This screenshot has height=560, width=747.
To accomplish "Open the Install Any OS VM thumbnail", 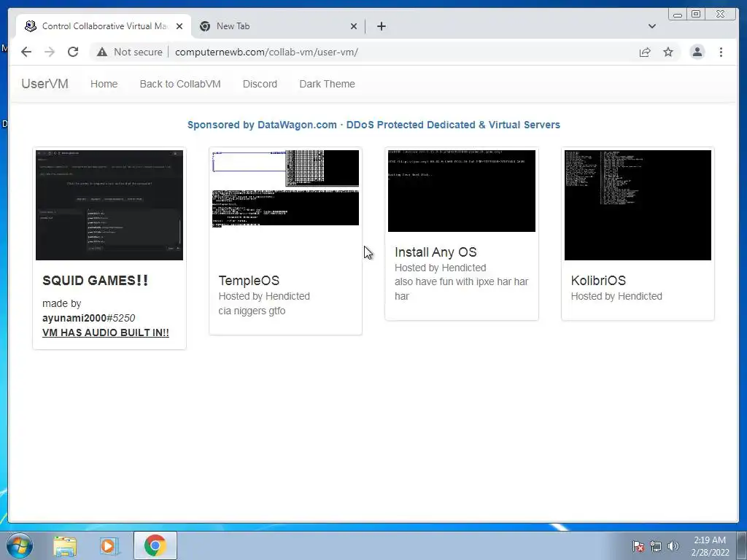I will click(x=462, y=191).
